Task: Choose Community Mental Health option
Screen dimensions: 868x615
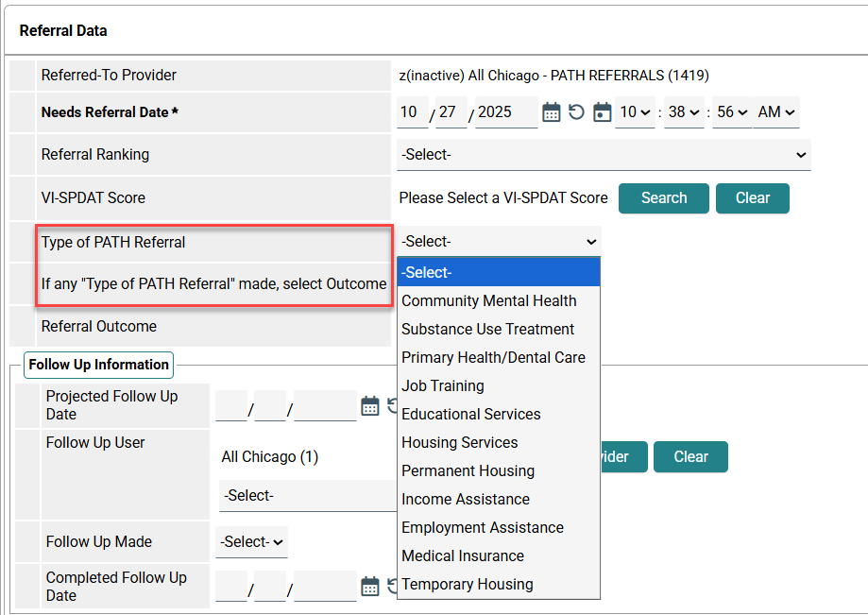Action: coord(488,300)
